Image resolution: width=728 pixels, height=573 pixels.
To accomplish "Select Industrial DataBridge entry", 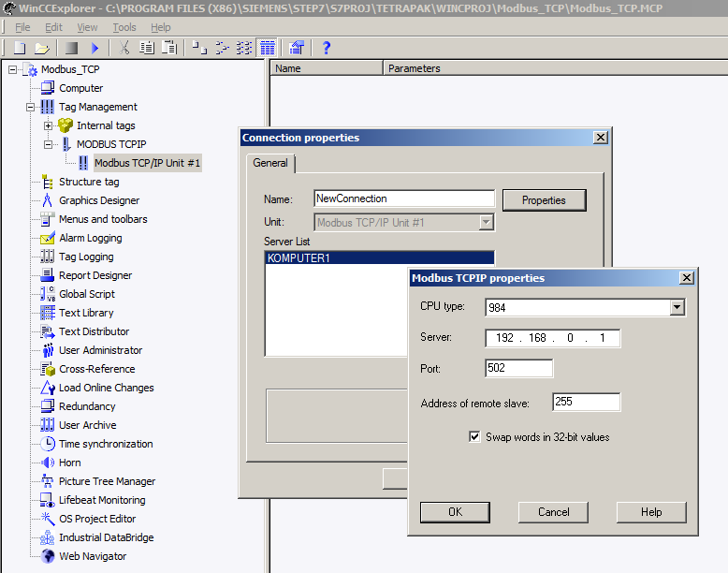I will pos(106,537).
